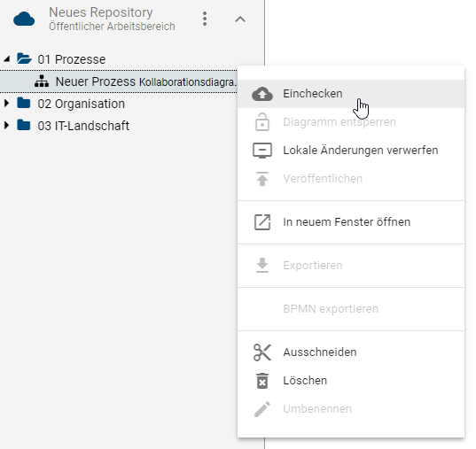
Task: Click the open padlock icon beside Diagramm entsperren
Action: tap(262, 122)
